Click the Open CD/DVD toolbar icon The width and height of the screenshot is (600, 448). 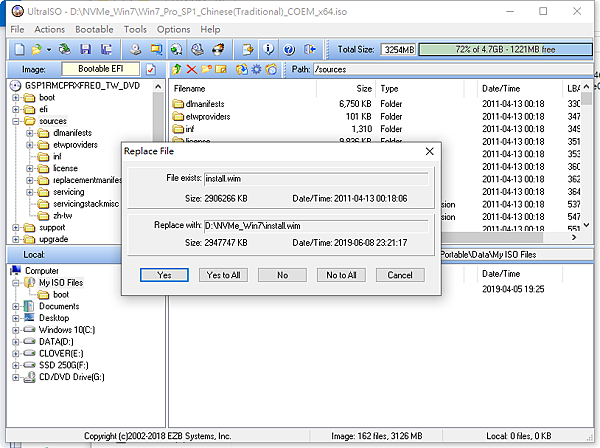[x=64, y=49]
